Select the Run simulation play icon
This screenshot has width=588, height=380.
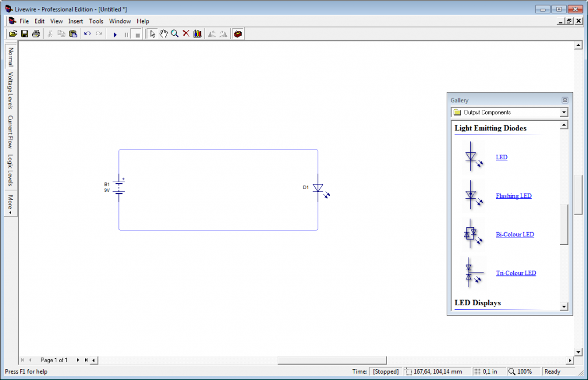[x=115, y=33]
